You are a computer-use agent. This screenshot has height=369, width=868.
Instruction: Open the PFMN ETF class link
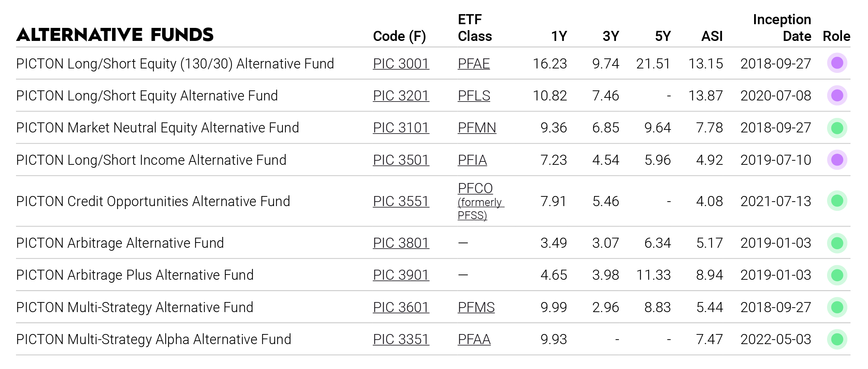click(477, 128)
